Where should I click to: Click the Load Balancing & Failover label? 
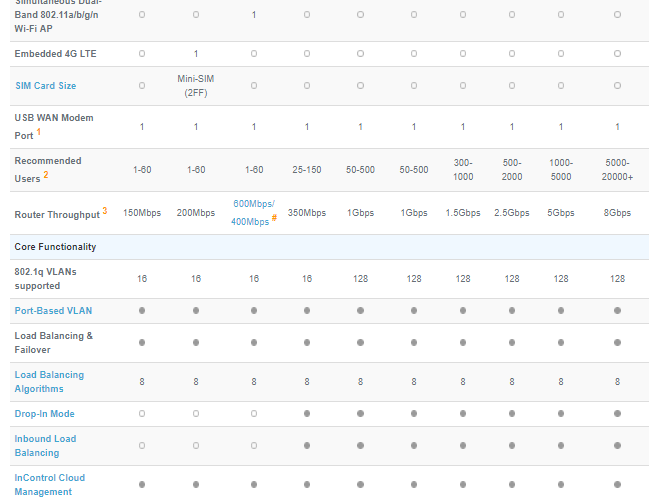point(54,342)
